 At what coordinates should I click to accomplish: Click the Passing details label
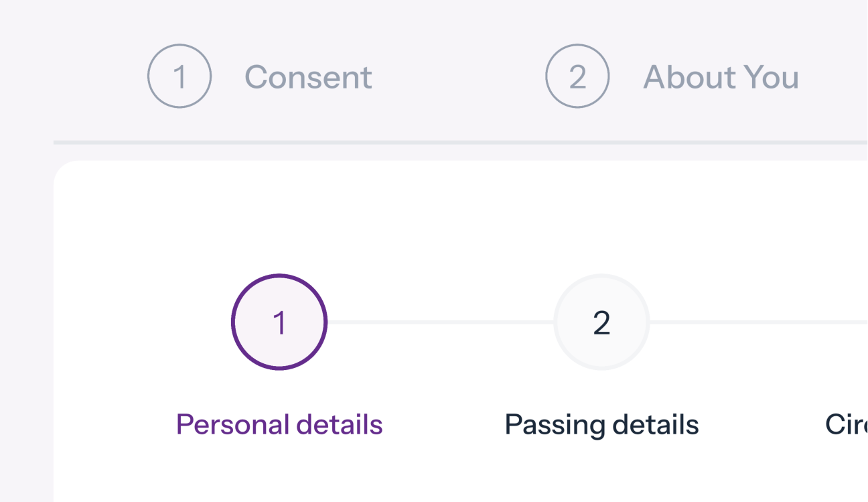point(601,424)
